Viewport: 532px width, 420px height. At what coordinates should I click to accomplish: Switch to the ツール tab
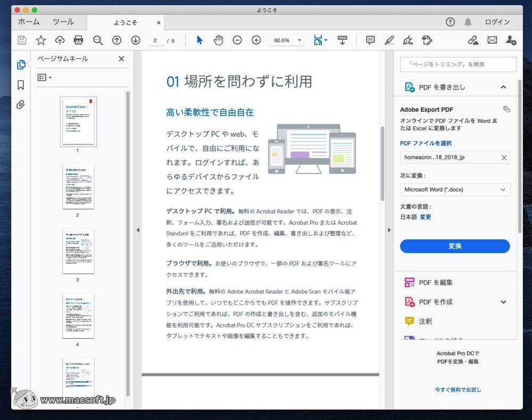click(63, 22)
